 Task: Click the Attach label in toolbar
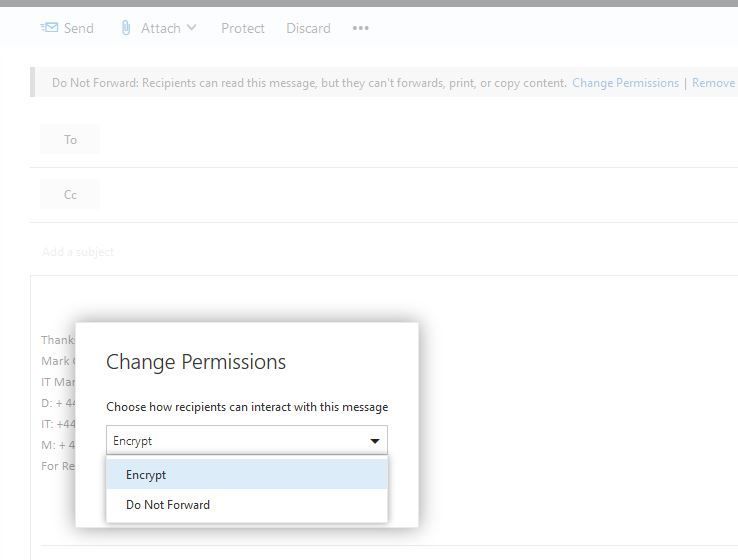[160, 28]
